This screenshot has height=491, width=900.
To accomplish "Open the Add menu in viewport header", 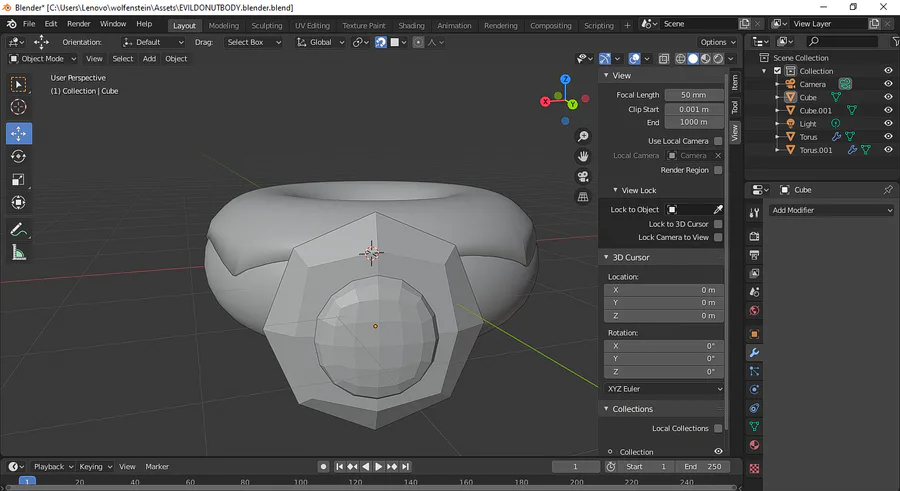I will pos(149,59).
